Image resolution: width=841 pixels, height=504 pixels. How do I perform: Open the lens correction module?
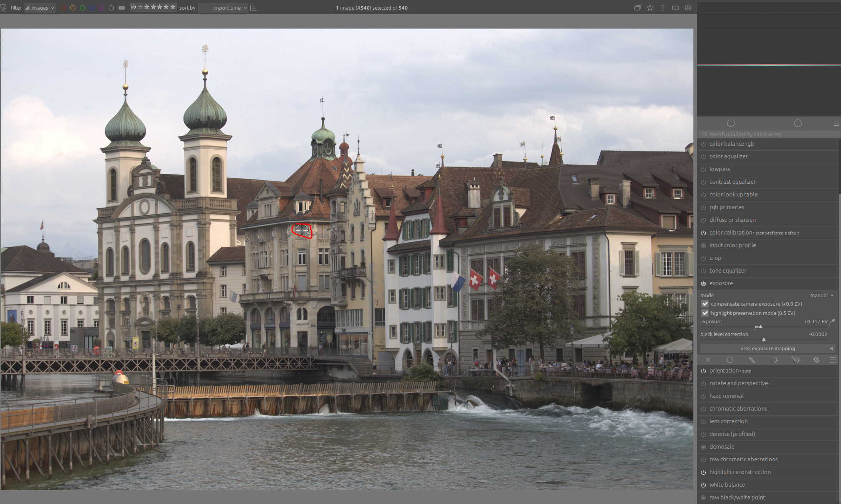pyautogui.click(x=728, y=421)
